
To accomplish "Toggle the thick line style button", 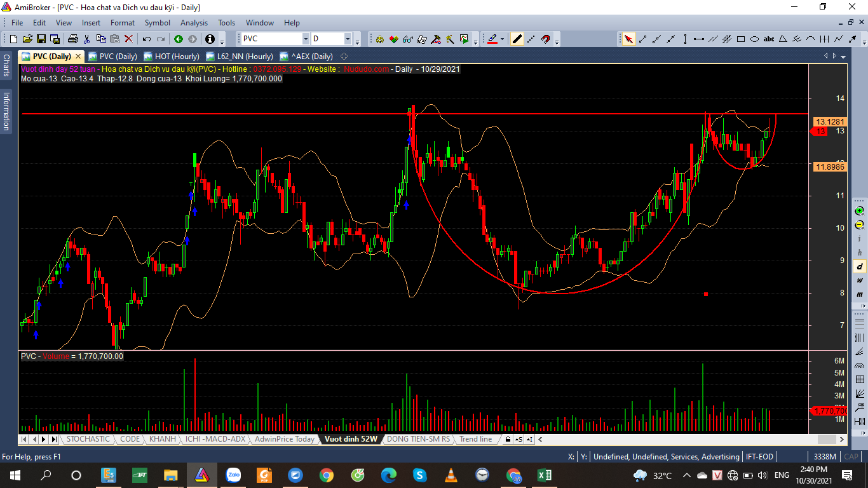I will tap(517, 39).
